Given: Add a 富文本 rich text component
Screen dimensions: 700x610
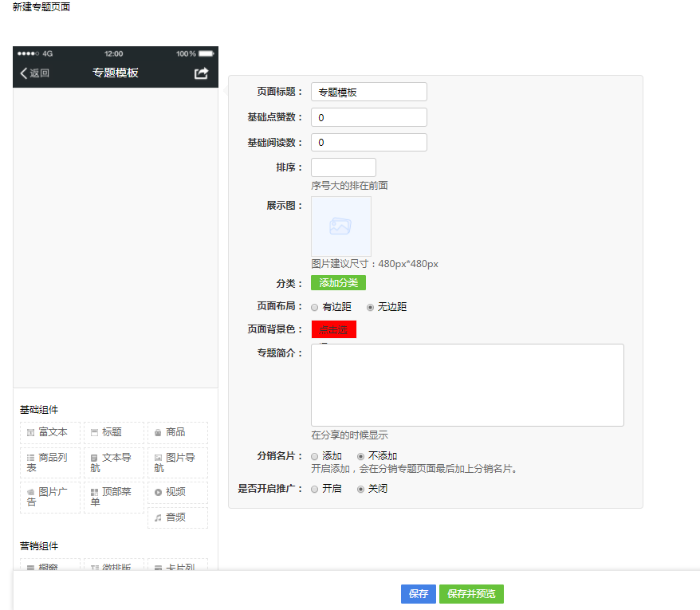Looking at the screenshot, I should pyautogui.click(x=49, y=432).
